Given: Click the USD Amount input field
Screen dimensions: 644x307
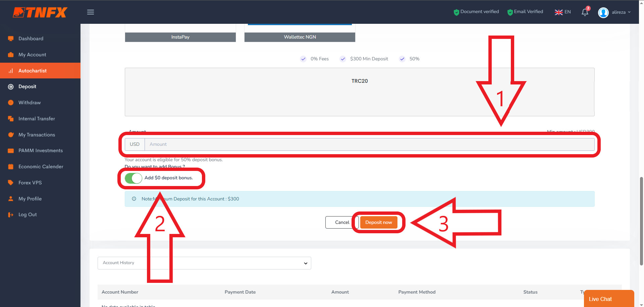Looking at the screenshot, I should click(369, 144).
